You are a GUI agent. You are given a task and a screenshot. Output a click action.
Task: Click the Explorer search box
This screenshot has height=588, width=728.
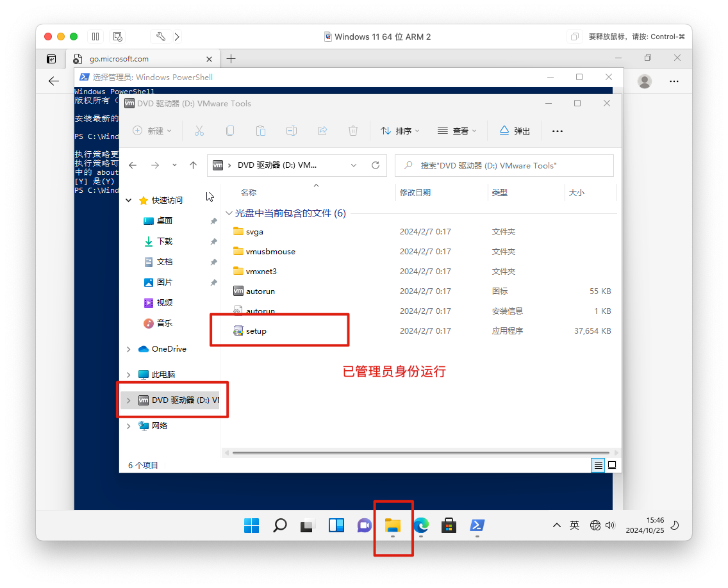(504, 165)
